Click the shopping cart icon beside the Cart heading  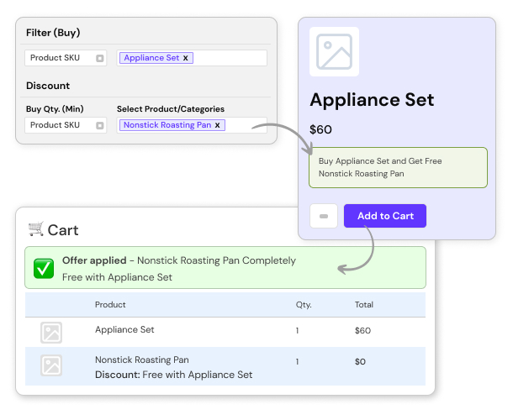35,229
